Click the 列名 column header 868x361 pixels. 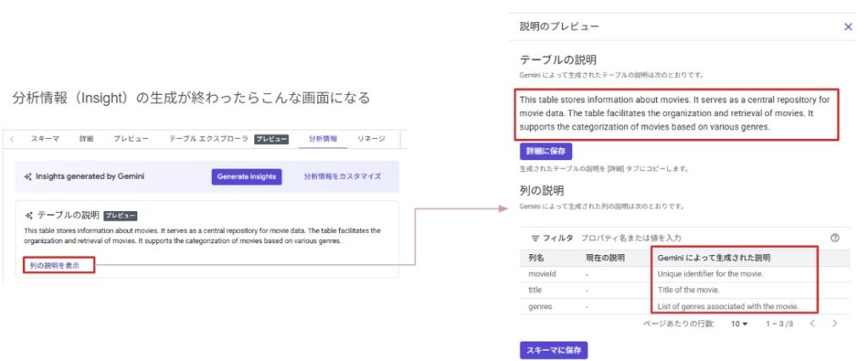537,258
